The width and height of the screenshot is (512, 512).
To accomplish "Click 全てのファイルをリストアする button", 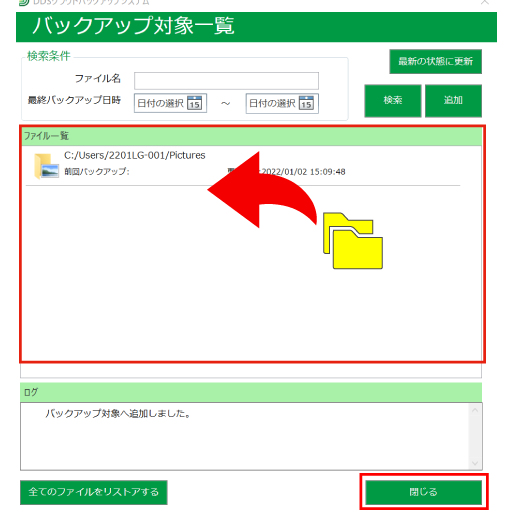I will click(x=94, y=492).
